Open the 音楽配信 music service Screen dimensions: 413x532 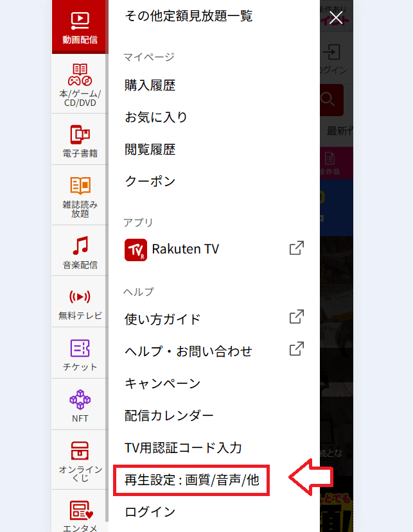click(x=80, y=252)
